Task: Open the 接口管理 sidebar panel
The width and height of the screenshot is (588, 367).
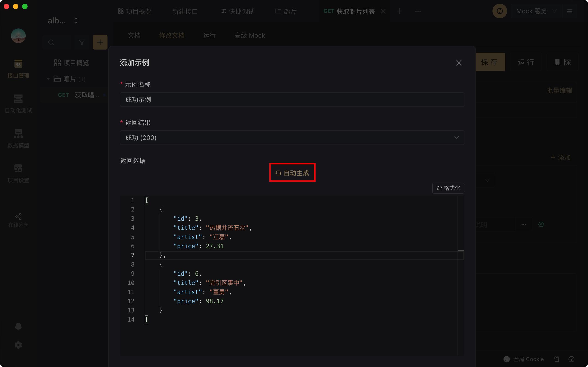Action: point(18,69)
